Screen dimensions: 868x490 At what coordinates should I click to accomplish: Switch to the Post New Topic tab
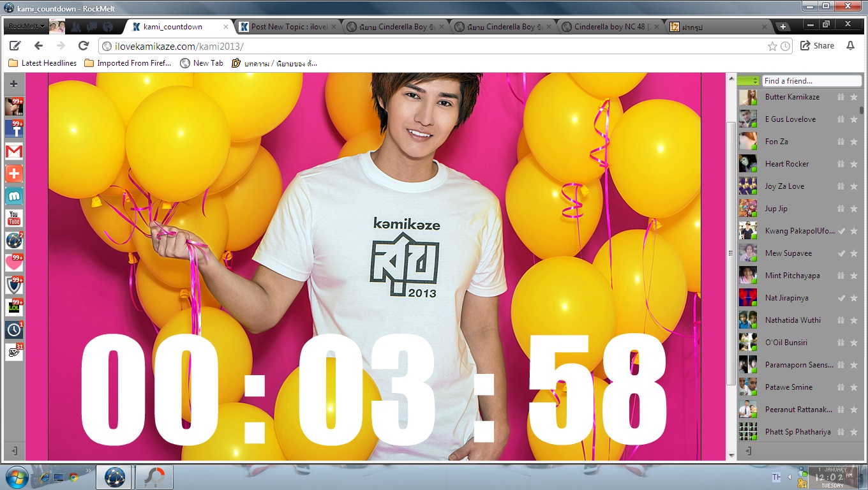click(288, 27)
